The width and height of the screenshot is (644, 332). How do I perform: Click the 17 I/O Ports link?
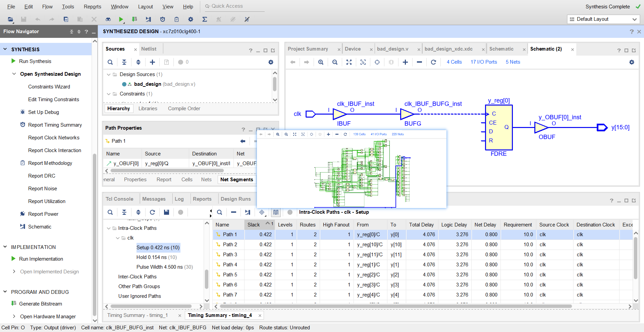point(484,62)
